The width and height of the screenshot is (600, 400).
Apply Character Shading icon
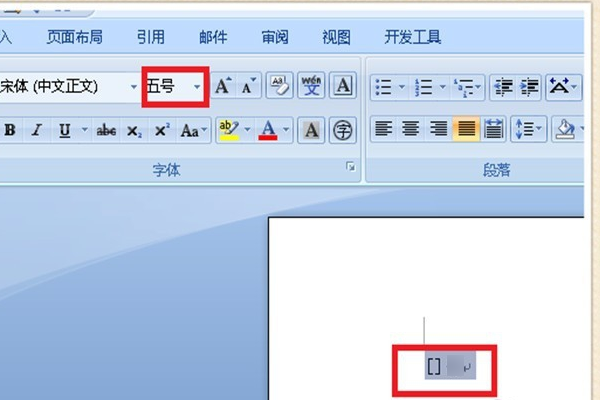[x=311, y=131]
